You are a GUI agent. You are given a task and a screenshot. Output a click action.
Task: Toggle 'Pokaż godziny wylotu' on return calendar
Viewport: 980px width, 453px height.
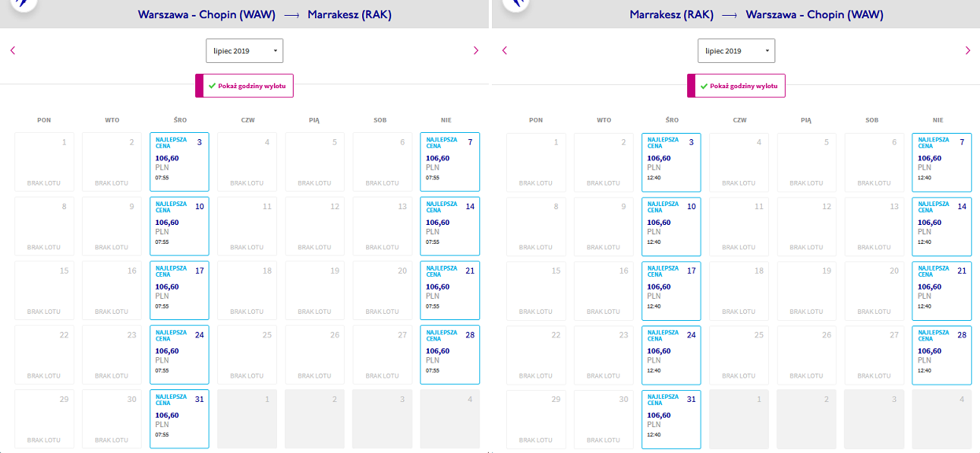pyautogui.click(x=737, y=86)
